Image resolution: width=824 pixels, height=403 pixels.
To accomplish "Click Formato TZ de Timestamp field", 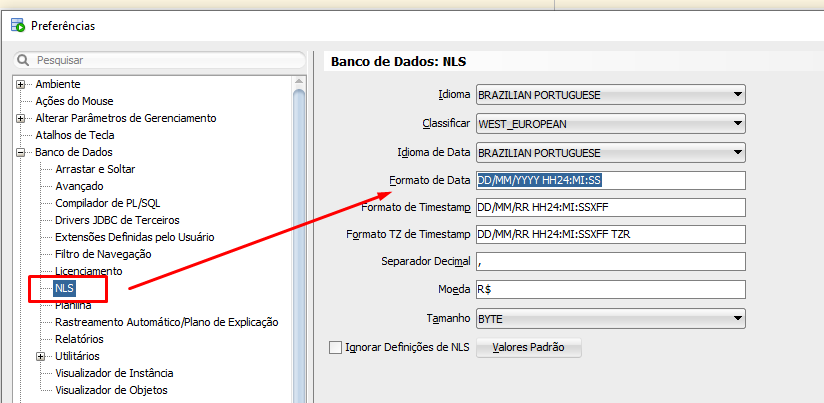I will coord(611,234).
